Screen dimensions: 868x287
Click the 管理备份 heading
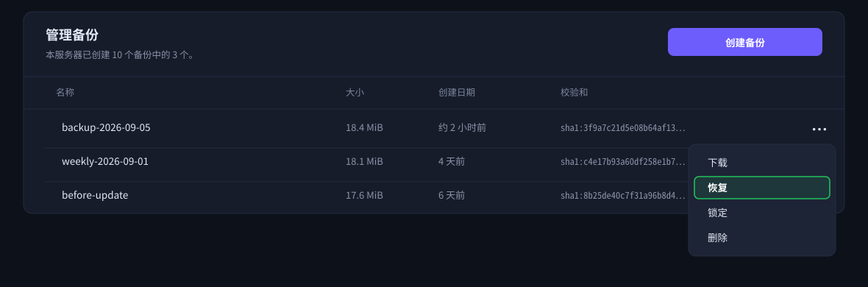point(72,35)
